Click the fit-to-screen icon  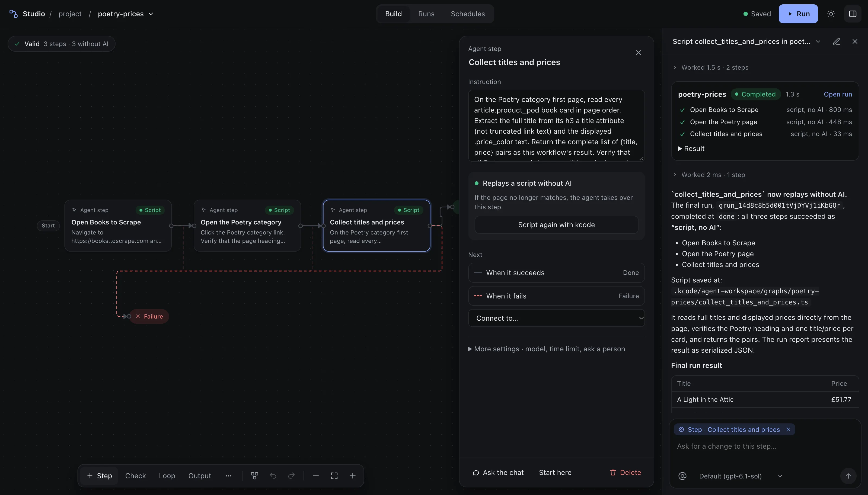click(334, 476)
